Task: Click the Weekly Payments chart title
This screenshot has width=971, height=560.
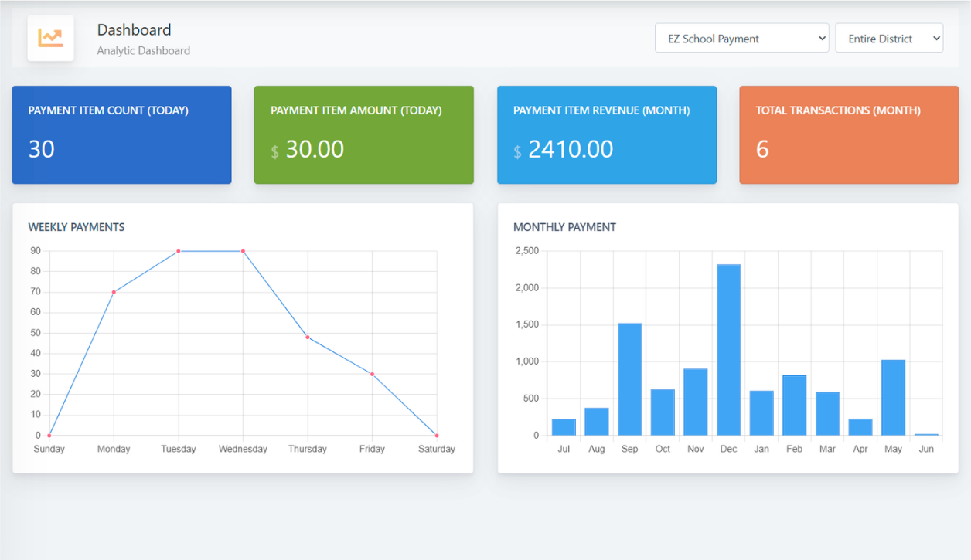Action: [x=76, y=227]
